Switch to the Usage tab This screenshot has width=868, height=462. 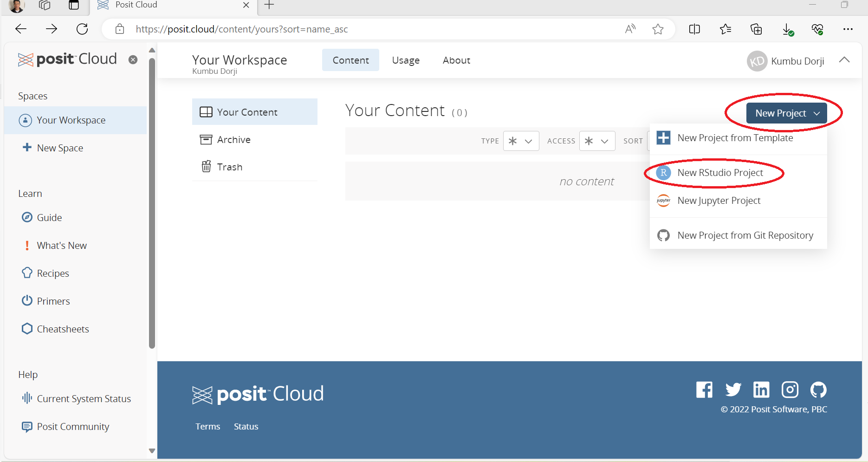pos(405,60)
